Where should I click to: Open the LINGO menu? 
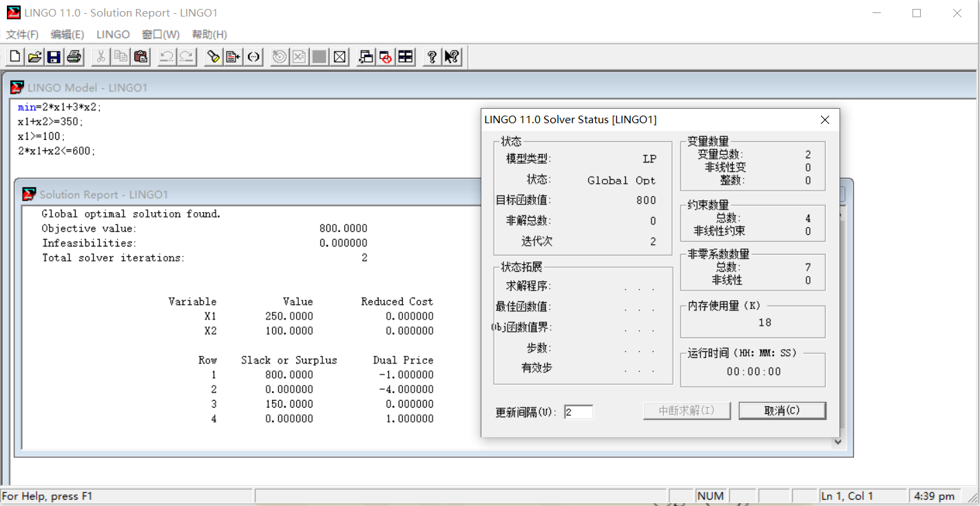tap(113, 34)
